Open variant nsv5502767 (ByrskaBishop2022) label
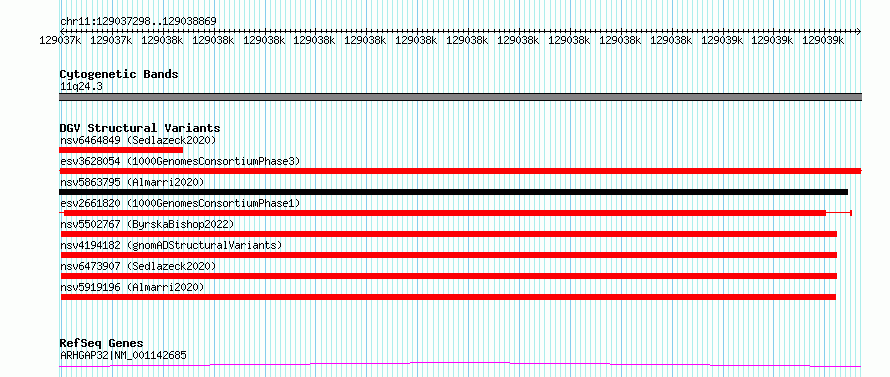The height and width of the screenshot is (377, 890). click(x=146, y=224)
